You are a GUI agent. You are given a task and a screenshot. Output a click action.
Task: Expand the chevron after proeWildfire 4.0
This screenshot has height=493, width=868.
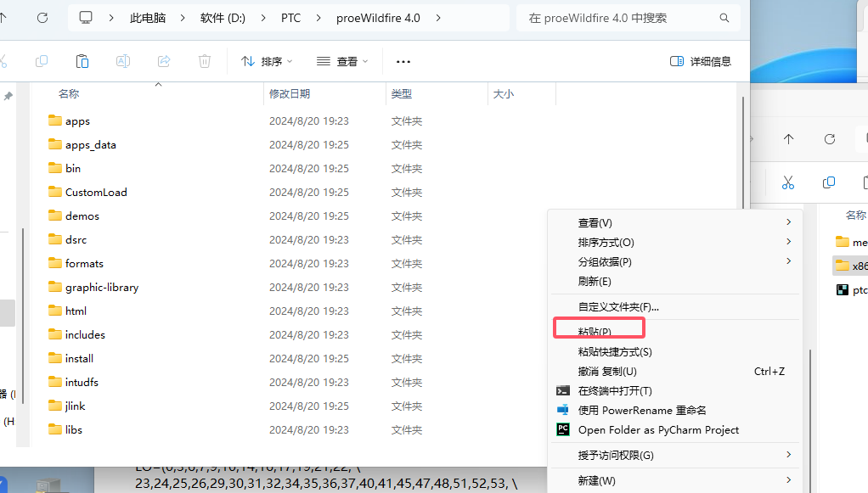(x=438, y=18)
